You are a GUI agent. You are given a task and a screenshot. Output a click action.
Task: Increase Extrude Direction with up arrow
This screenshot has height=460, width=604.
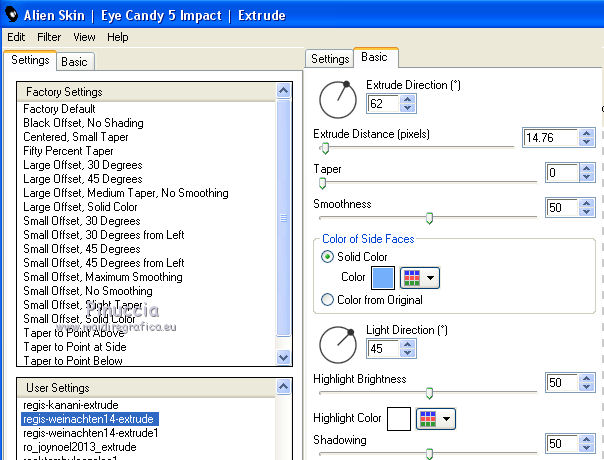point(408,99)
